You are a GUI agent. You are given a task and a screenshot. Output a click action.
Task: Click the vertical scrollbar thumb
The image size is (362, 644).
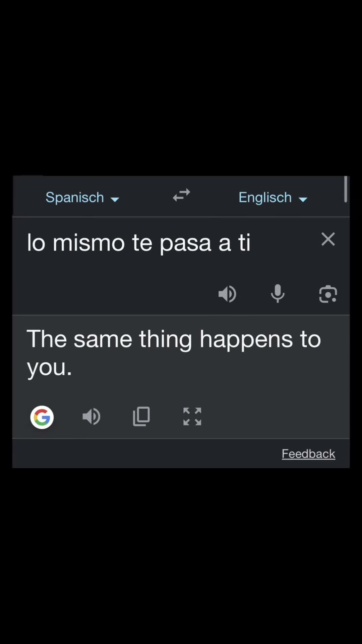point(346,189)
